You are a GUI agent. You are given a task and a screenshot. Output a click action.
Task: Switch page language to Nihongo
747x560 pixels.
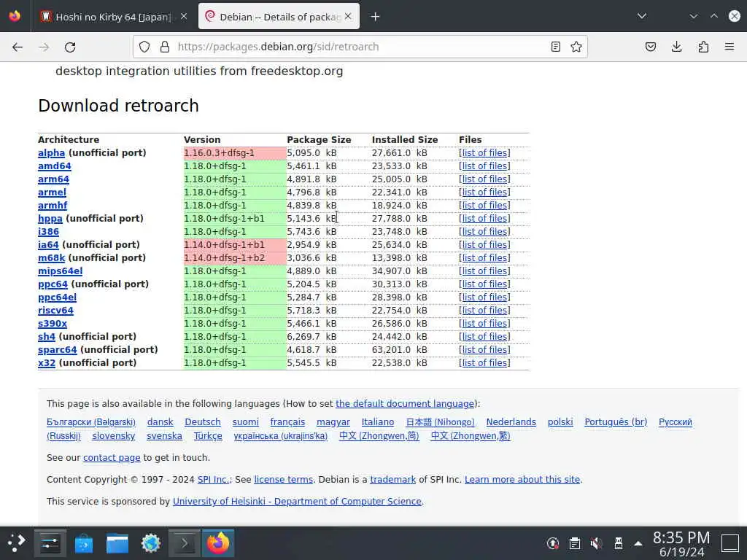tap(440, 422)
